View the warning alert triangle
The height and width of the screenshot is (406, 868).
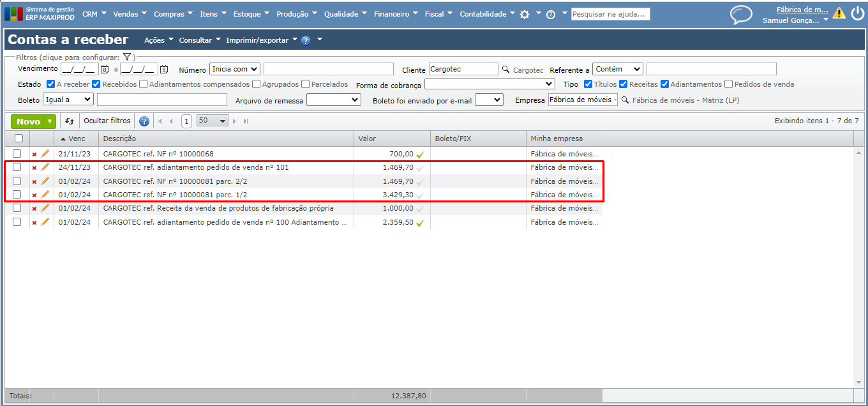[x=839, y=13]
